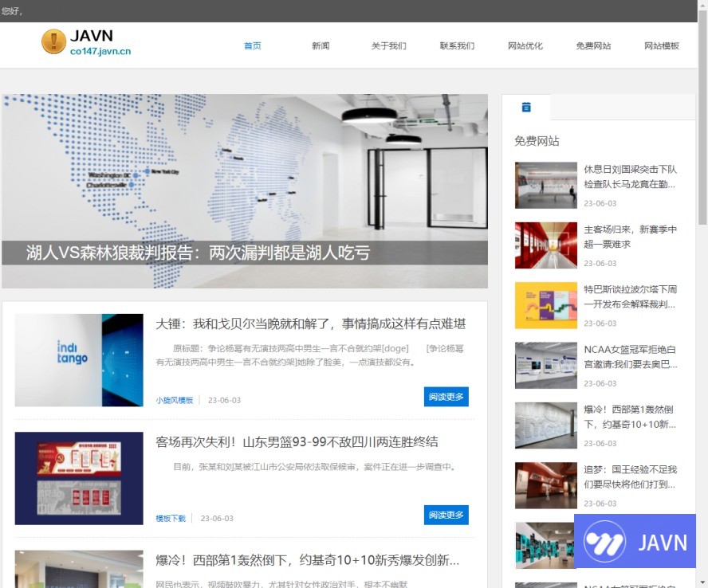Click the 免费网站 sidebar heading
Image resolution: width=708 pixels, height=588 pixels.
pos(537,141)
